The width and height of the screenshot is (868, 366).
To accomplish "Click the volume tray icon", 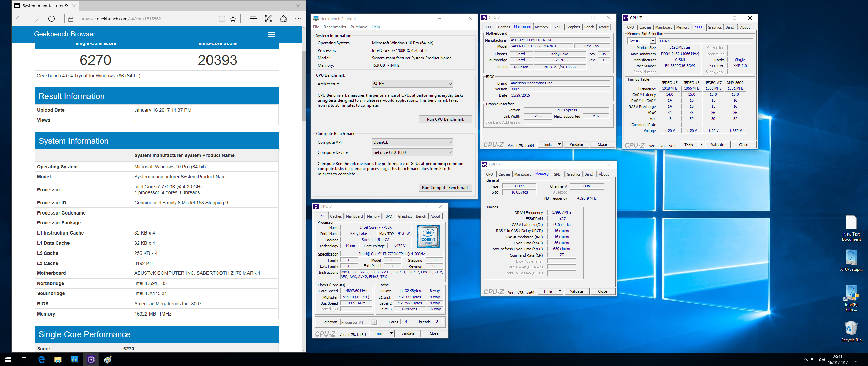I will point(822,359).
